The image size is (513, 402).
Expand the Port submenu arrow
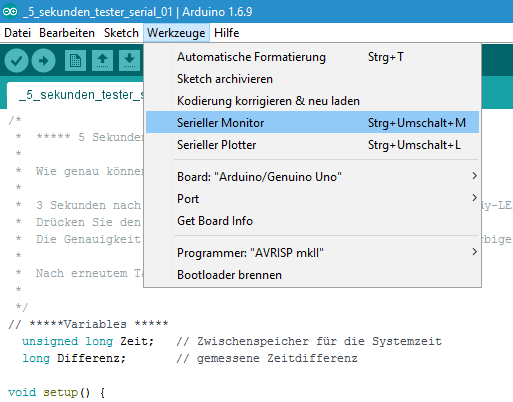[474, 198]
